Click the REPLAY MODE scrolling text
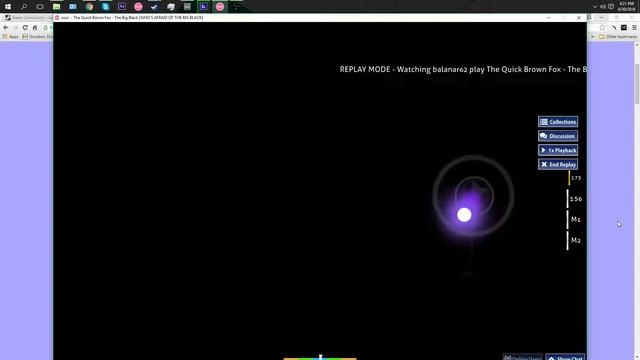This screenshot has height=360, width=640. (463, 69)
